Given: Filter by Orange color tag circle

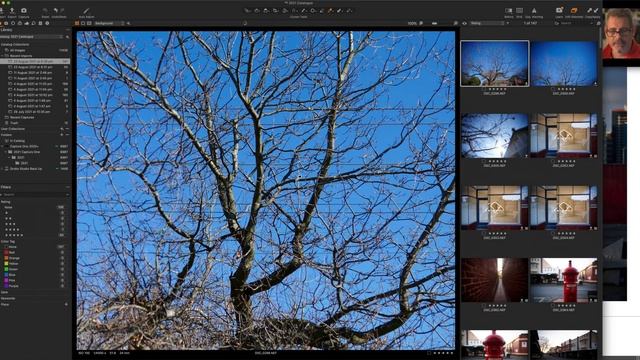Looking at the screenshot, I should point(62,258).
